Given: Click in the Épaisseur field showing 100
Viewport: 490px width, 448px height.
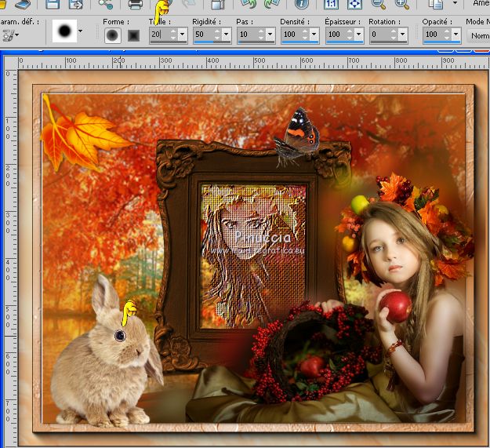Looking at the screenshot, I should (x=336, y=34).
